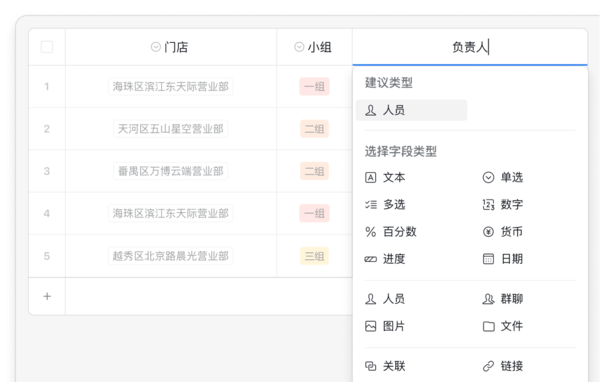This screenshot has width=600, height=382.
Task: Open the 门店 column dropdown arrow
Action: click(155, 47)
